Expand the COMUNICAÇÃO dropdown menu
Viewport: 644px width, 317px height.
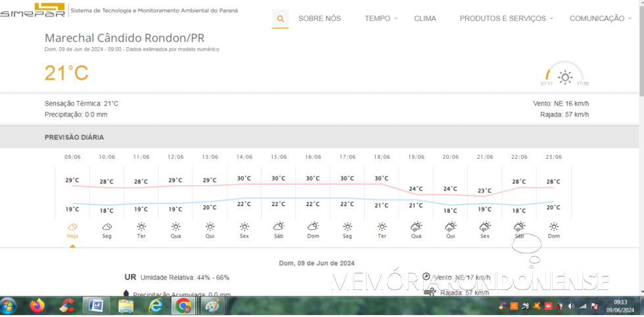click(x=601, y=18)
